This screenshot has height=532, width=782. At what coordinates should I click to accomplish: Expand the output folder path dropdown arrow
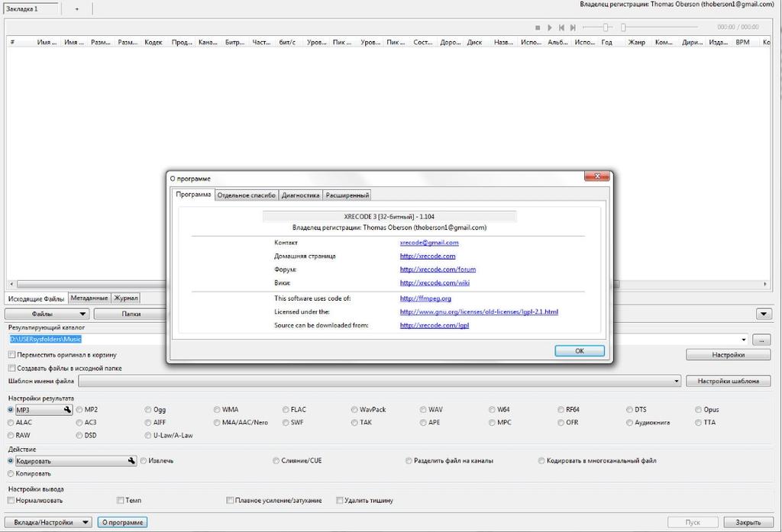pyautogui.click(x=744, y=340)
